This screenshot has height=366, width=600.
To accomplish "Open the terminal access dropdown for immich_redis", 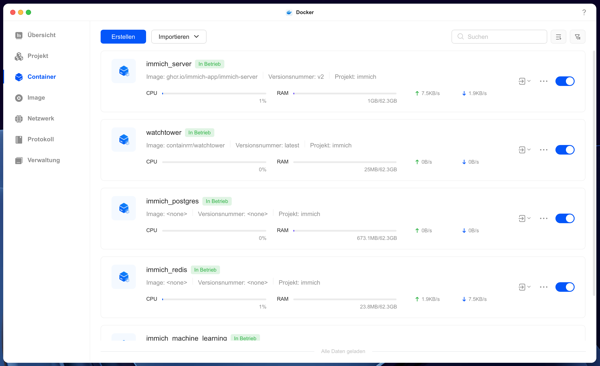I will tap(524, 287).
